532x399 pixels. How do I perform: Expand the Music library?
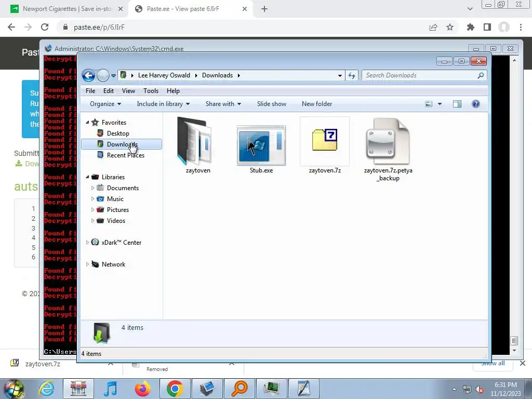[x=92, y=198]
